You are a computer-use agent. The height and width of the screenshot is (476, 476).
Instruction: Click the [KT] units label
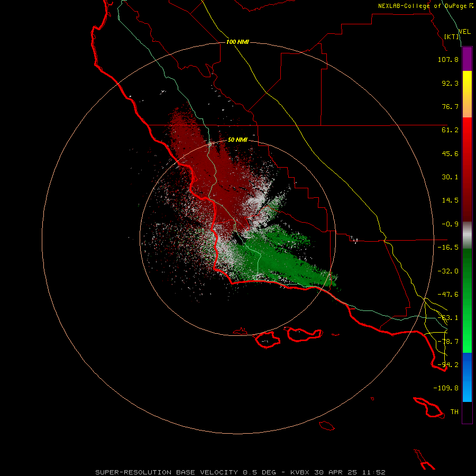452,36
